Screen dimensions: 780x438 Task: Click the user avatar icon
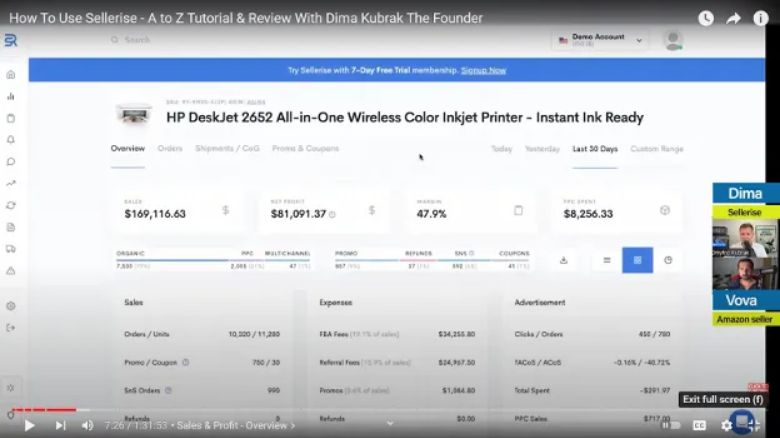coord(673,40)
